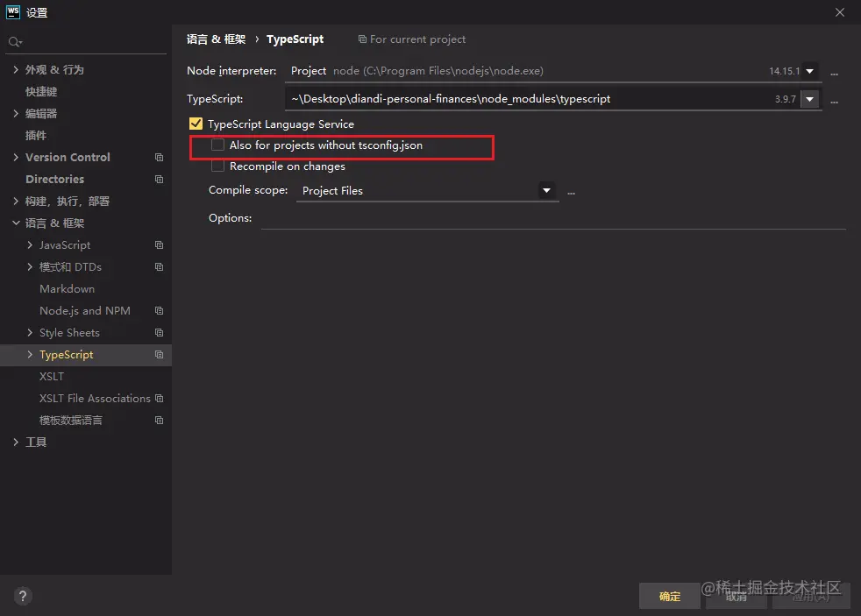
Task: Click the search magnifier icon in settings sidebar
Action: coord(15,42)
